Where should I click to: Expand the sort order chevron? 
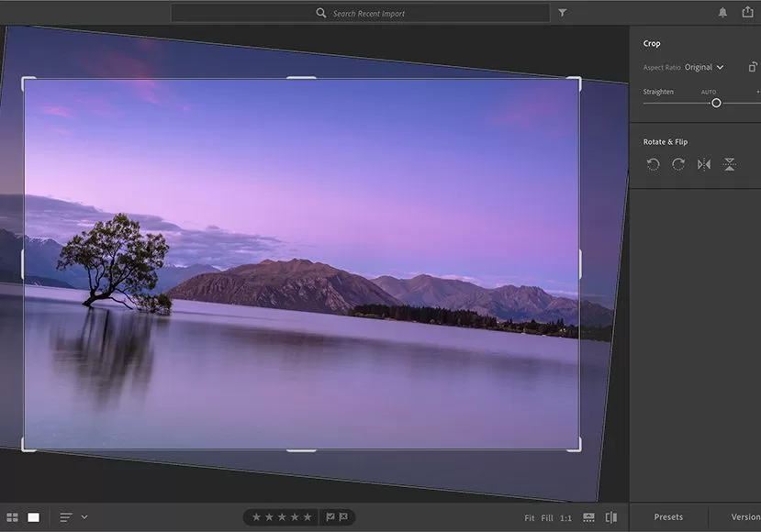[x=84, y=517]
